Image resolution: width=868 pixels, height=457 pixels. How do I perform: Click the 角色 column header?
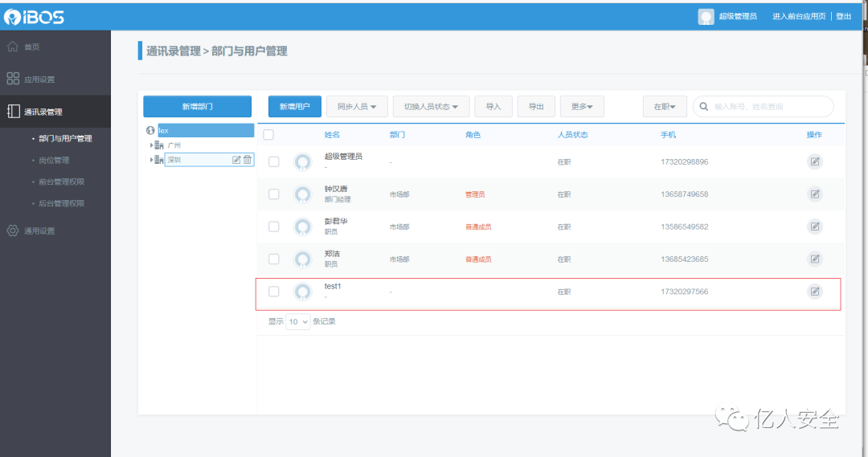click(x=473, y=134)
